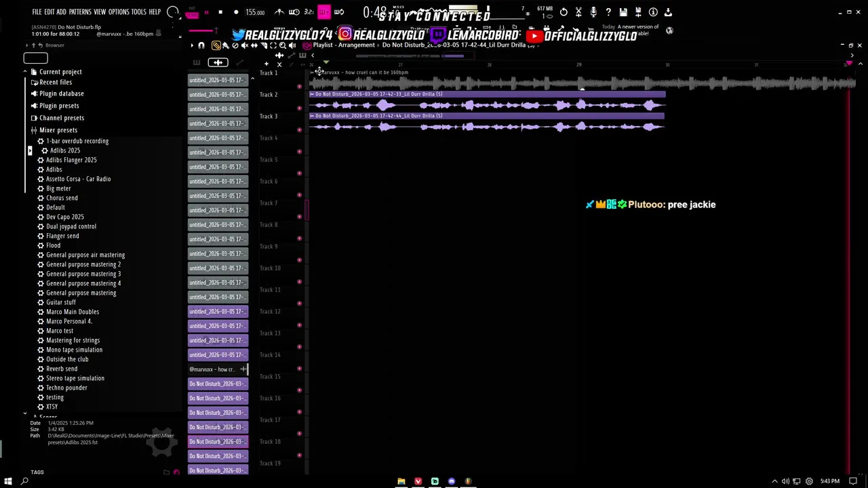Toggle mute dot on Track 12
This screenshot has width=868, height=488.
(299, 325)
